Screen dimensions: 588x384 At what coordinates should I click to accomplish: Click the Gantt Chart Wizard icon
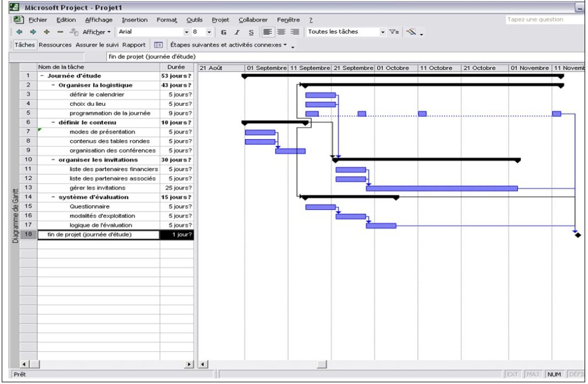point(411,32)
